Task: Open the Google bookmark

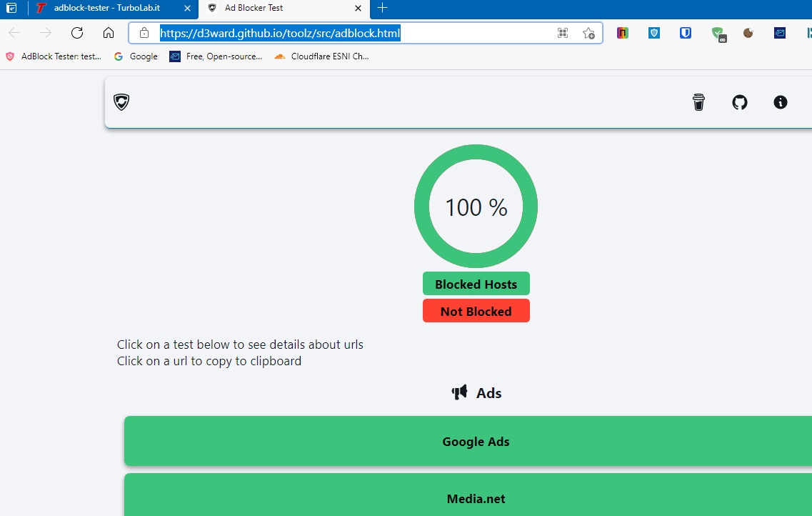Action: [136, 56]
